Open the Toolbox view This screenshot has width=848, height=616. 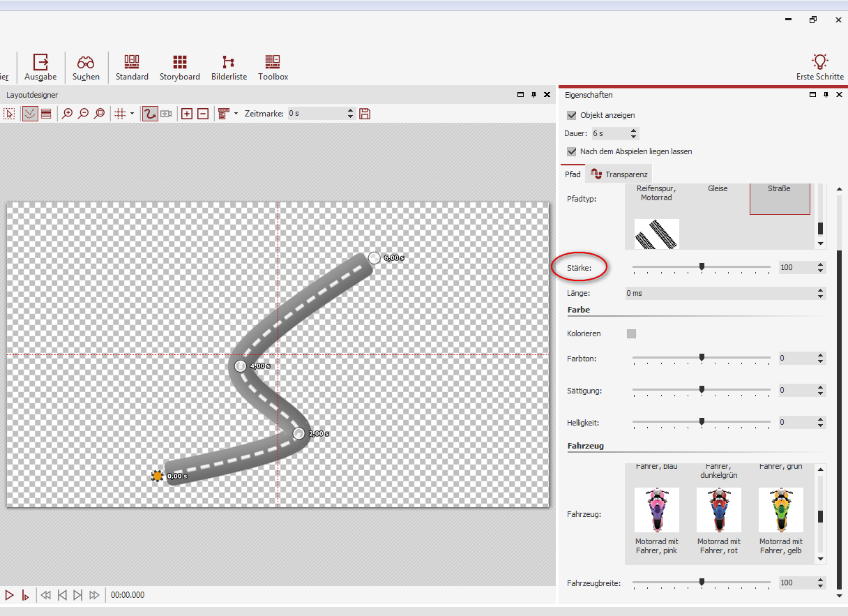273,68
